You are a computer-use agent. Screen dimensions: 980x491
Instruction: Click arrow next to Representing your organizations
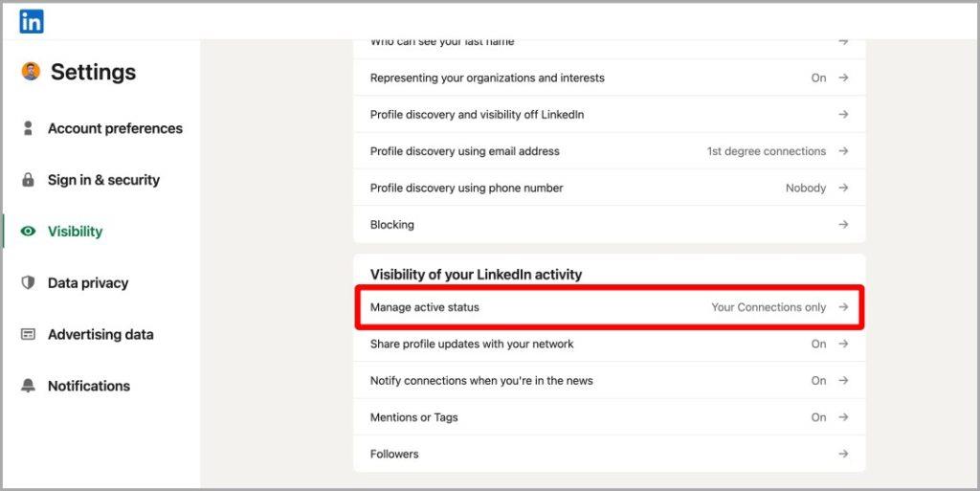[843, 78]
